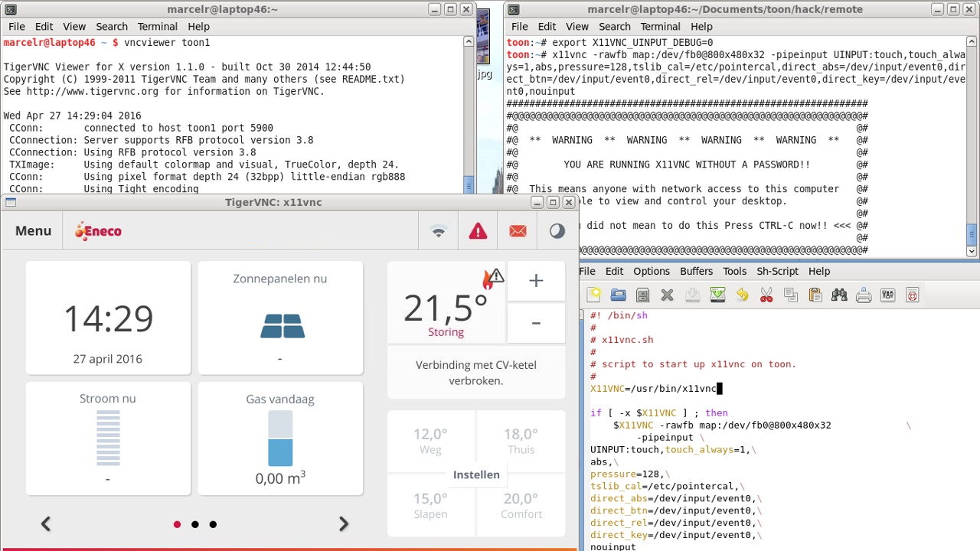The height and width of the screenshot is (551, 980).
Task: Go to next page with right arrow
Action: point(344,524)
